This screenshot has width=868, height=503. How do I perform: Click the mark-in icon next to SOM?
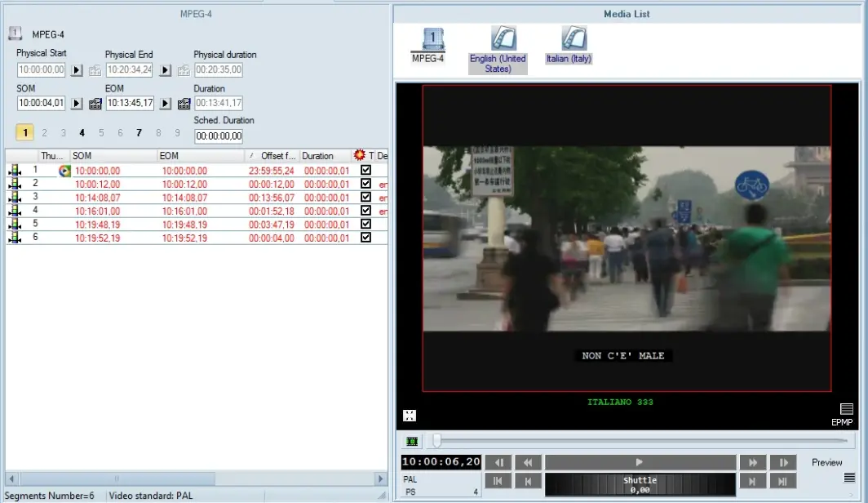click(x=95, y=104)
